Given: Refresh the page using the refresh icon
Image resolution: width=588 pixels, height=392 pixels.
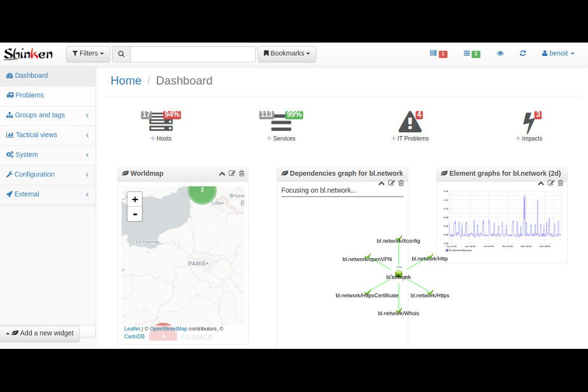Looking at the screenshot, I should (x=522, y=53).
